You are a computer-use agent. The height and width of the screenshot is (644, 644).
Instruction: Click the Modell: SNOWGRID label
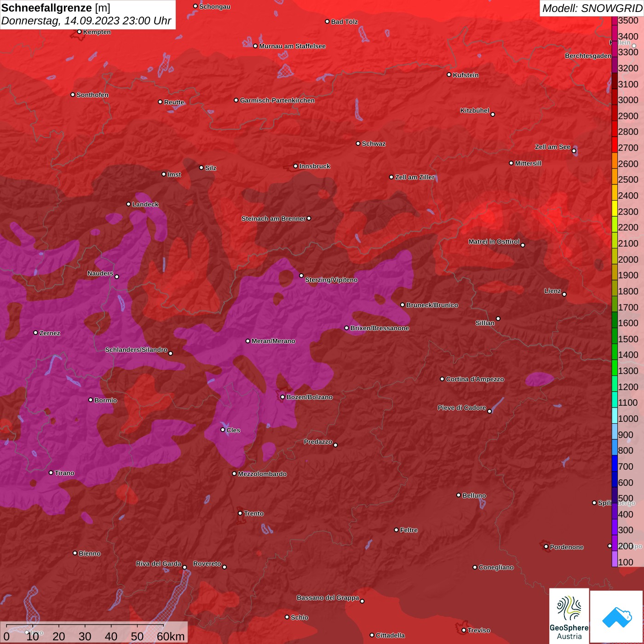tap(592, 8)
